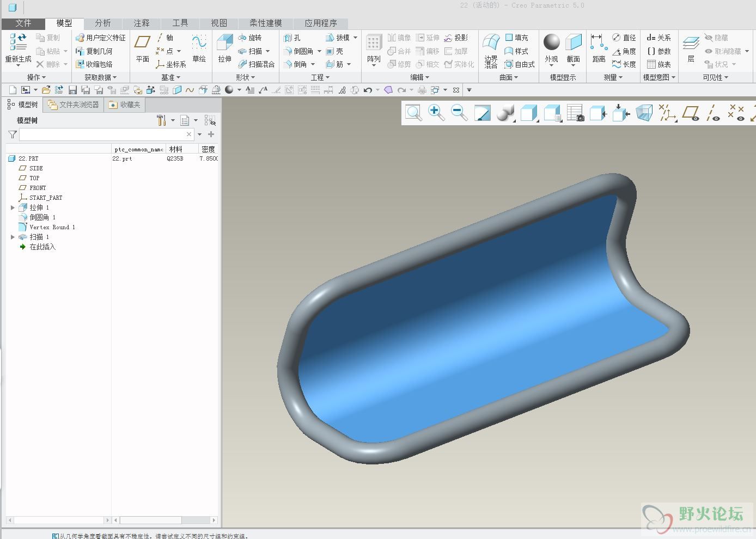
Task: Click the Fill (填充) surface tool
Action: tap(516, 38)
